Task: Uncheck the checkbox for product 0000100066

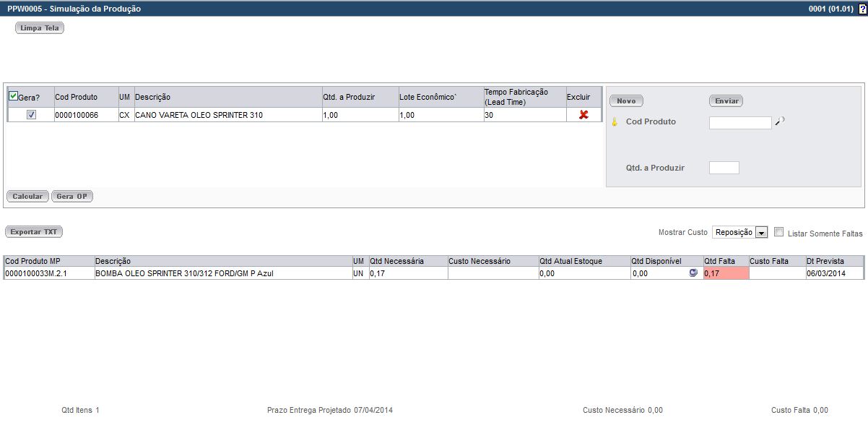Action: (x=31, y=115)
